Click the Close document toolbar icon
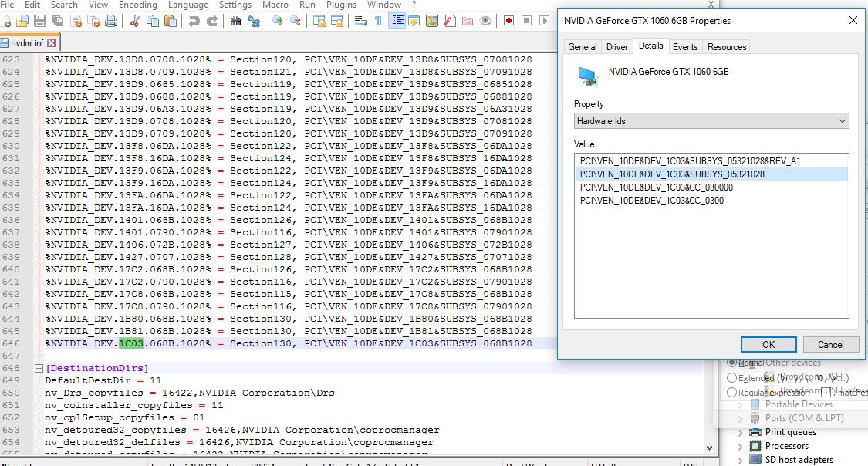The image size is (868, 466). (x=76, y=21)
